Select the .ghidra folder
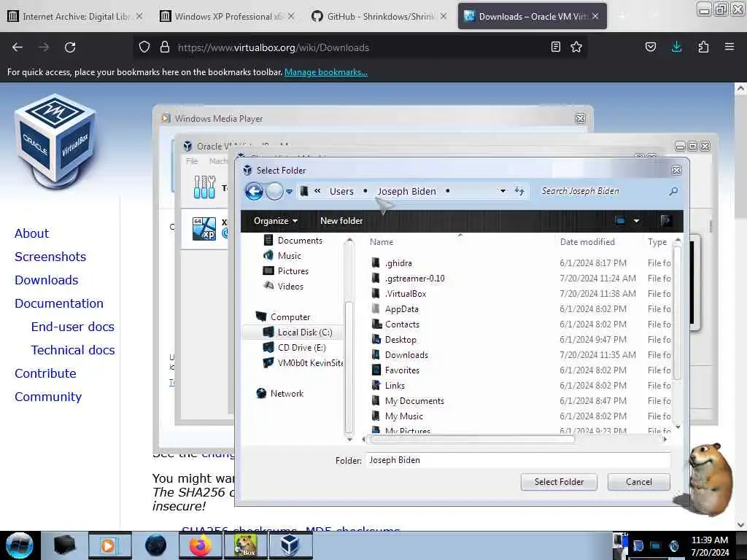The height and width of the screenshot is (560, 747). tap(398, 262)
